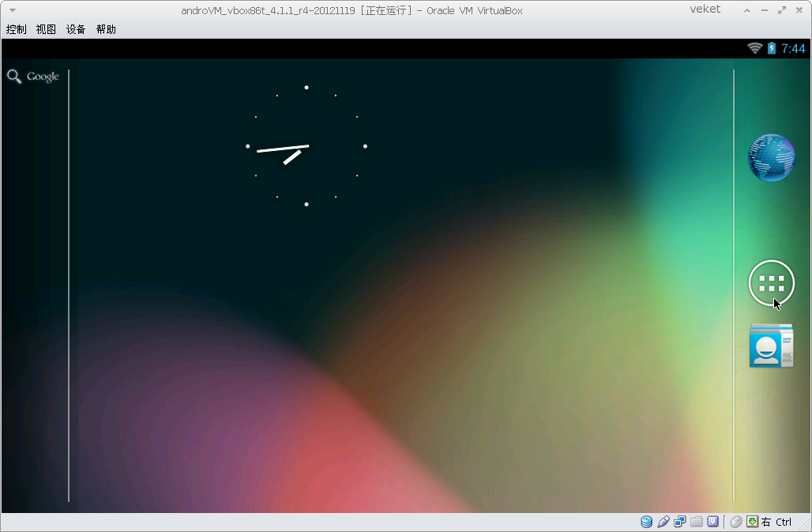This screenshot has height=532, width=812.
Task: Minimize the VirtualBox window
Action: (765, 10)
